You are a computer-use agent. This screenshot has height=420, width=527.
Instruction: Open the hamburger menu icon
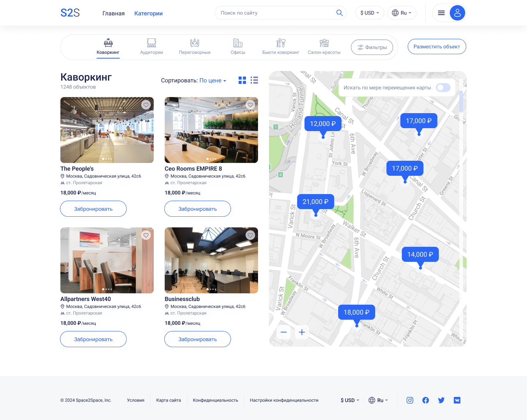point(441,13)
